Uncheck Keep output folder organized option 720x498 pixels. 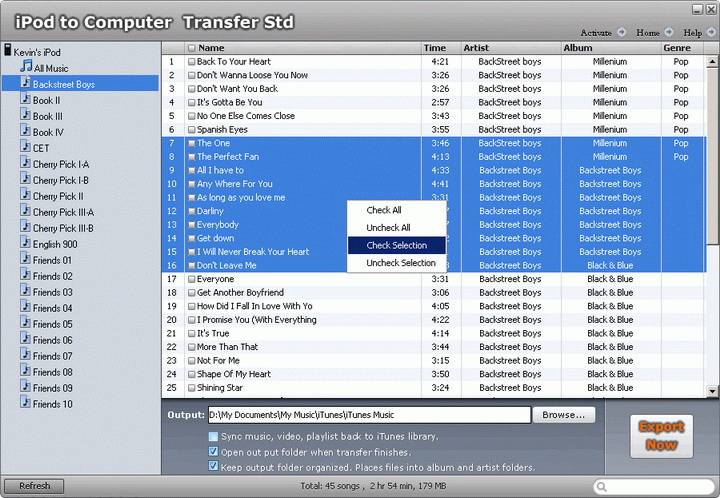pyautogui.click(x=213, y=466)
